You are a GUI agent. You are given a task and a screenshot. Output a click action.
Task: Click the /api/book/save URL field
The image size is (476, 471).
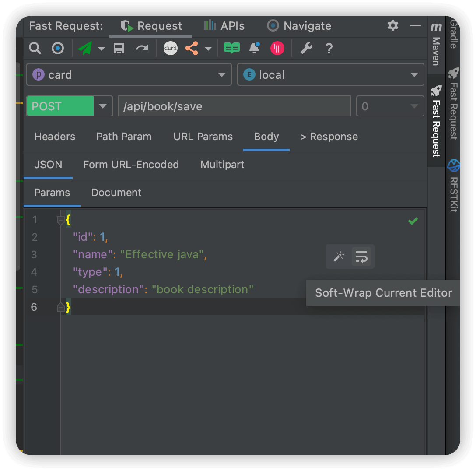(x=234, y=106)
